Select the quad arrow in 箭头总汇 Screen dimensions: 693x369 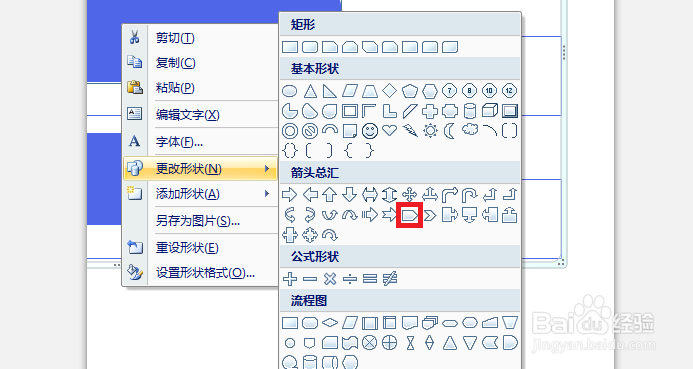click(410, 194)
